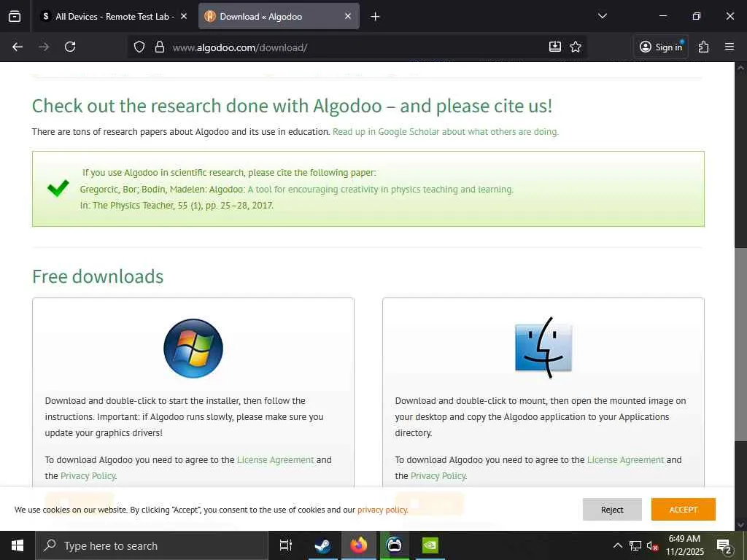This screenshot has height=560, width=747.
Task: Reload the current page
Action: click(70, 47)
